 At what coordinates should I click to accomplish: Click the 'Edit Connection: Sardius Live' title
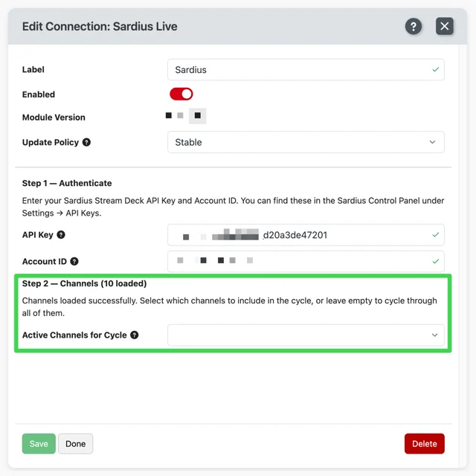(100, 27)
